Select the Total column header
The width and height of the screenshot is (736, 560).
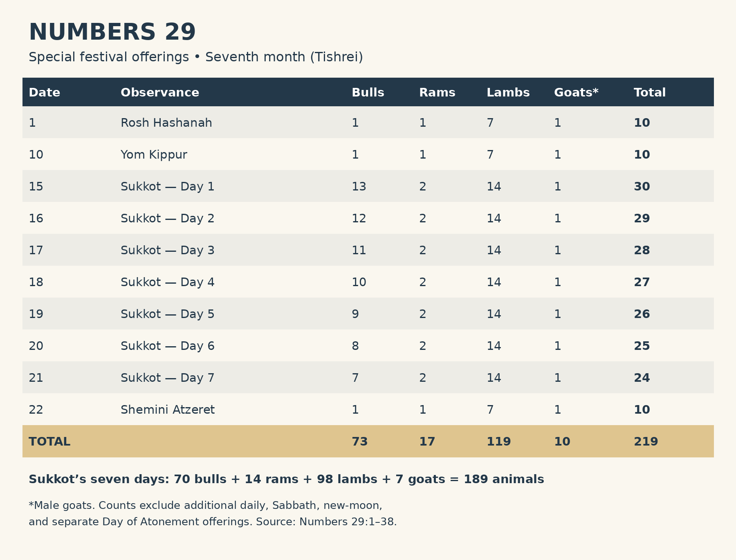point(650,92)
